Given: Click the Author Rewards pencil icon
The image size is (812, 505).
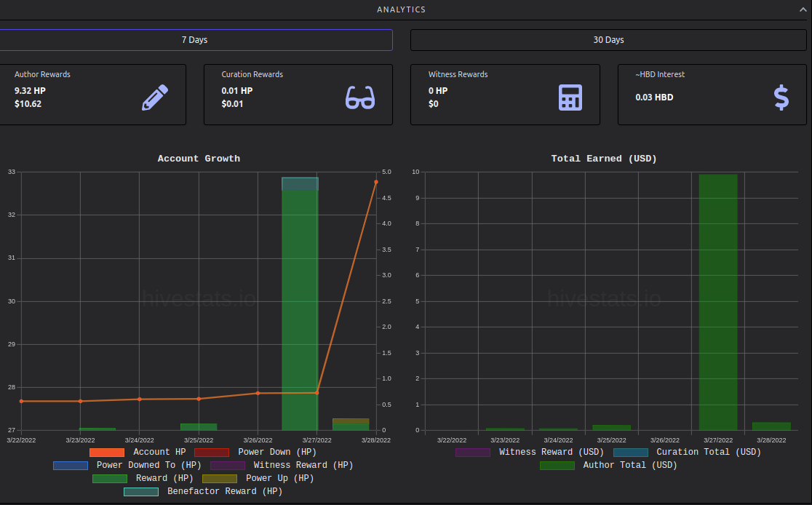Looking at the screenshot, I should coord(155,98).
